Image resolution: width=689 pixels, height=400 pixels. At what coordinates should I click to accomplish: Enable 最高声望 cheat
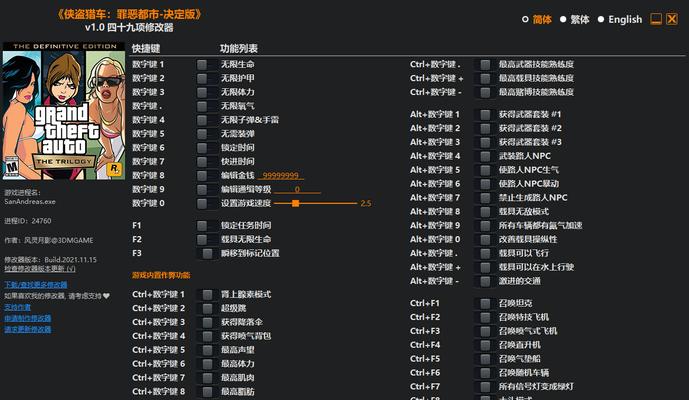[x=207, y=350]
